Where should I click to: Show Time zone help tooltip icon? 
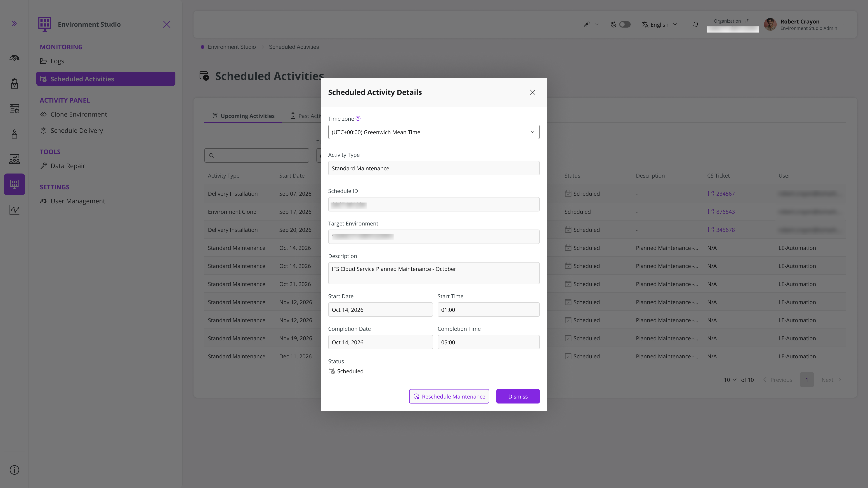[x=358, y=119]
